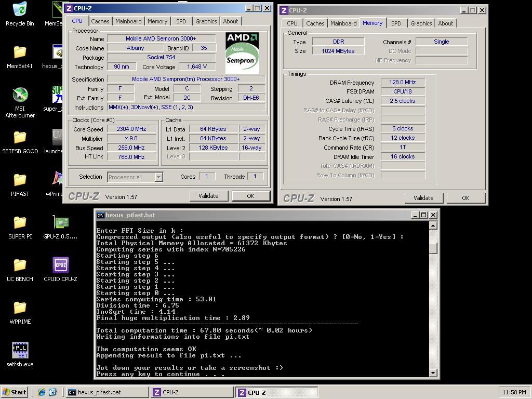Image resolution: width=532 pixels, height=399 pixels.
Task: Click the Core Voltage 1.648 V value
Action: coord(197,66)
